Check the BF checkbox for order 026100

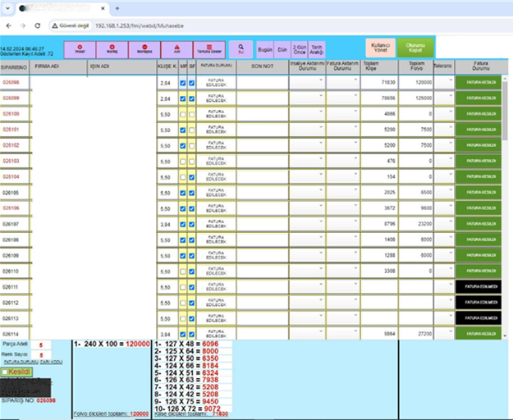click(192, 114)
